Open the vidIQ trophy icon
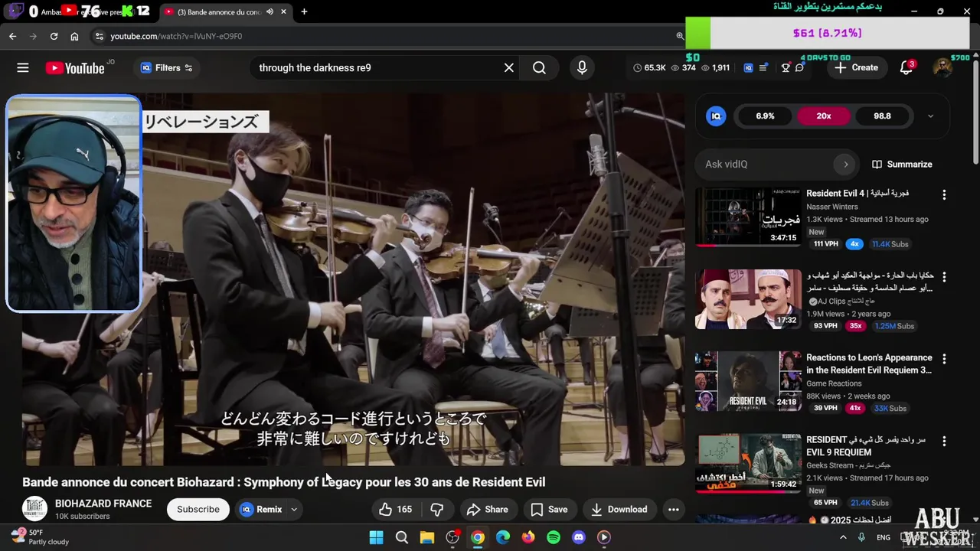Image resolution: width=980 pixels, height=551 pixels. (x=786, y=68)
